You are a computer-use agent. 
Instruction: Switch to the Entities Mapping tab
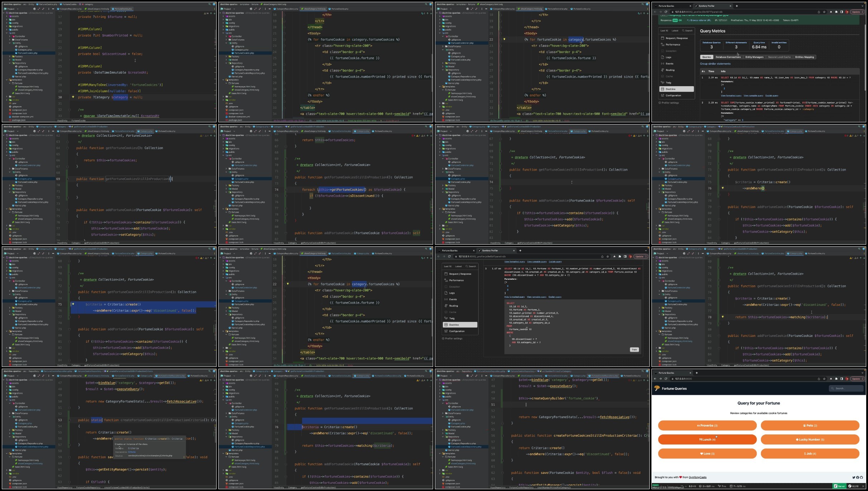[804, 57]
